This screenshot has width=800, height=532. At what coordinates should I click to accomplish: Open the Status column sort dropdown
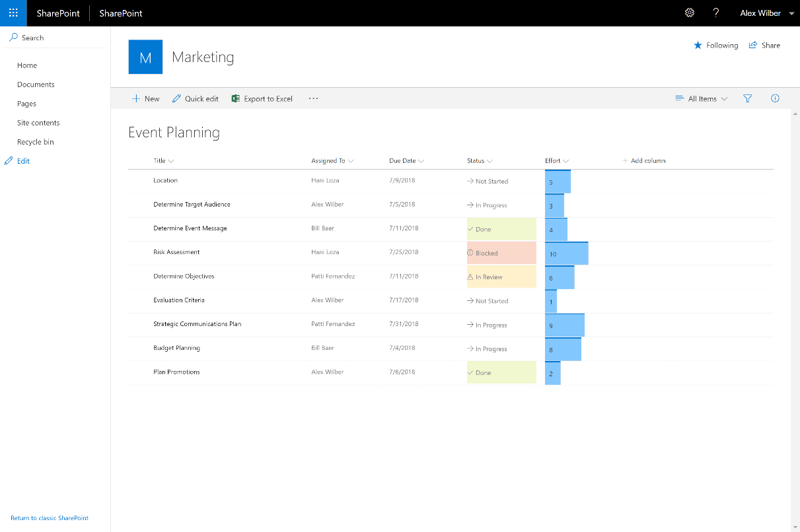click(x=488, y=160)
